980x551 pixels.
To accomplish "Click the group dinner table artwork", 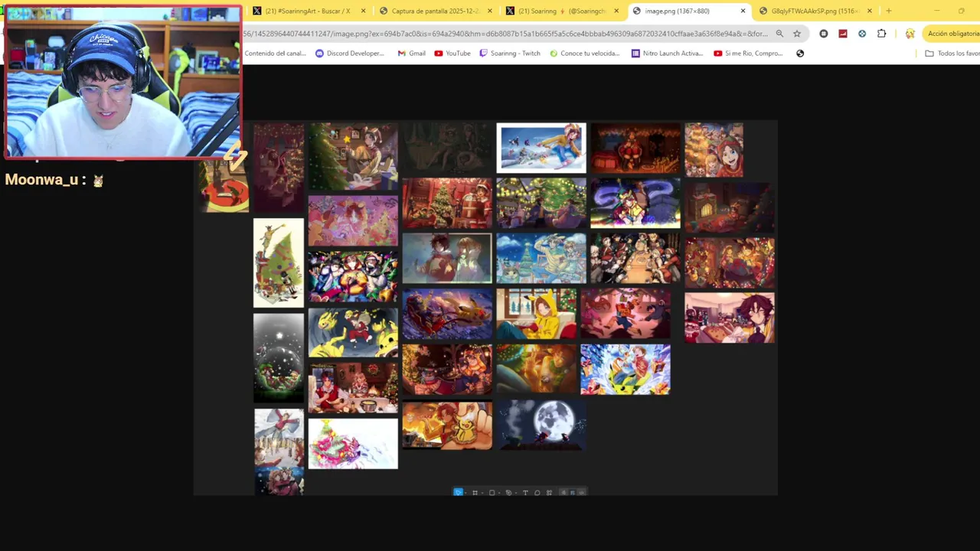I will (635, 259).
